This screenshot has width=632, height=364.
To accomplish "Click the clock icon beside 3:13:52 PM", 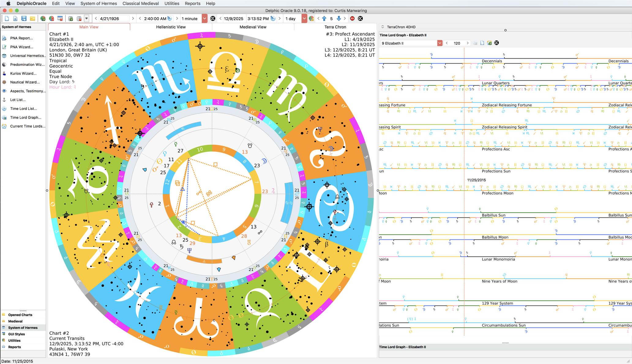I will pyautogui.click(x=273, y=19).
